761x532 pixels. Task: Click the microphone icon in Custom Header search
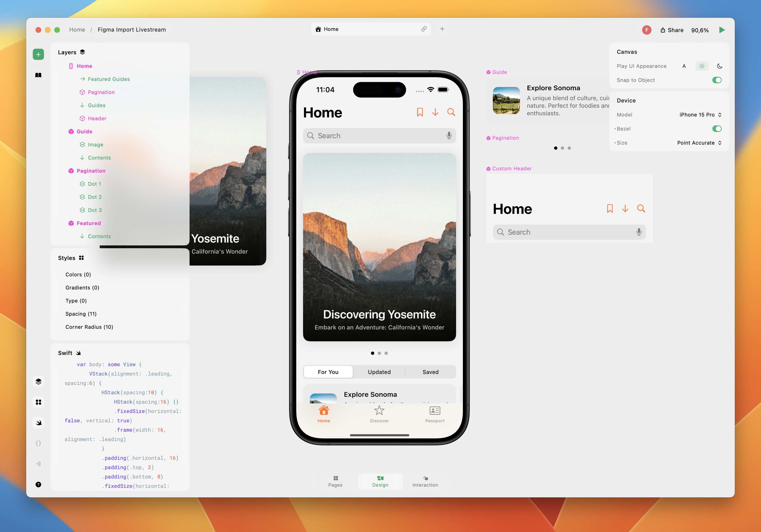(x=639, y=232)
